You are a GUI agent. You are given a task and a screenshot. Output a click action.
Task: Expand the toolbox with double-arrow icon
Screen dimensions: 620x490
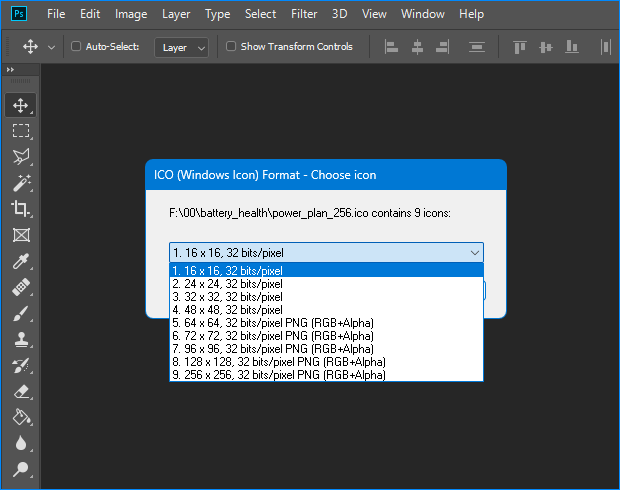10,70
